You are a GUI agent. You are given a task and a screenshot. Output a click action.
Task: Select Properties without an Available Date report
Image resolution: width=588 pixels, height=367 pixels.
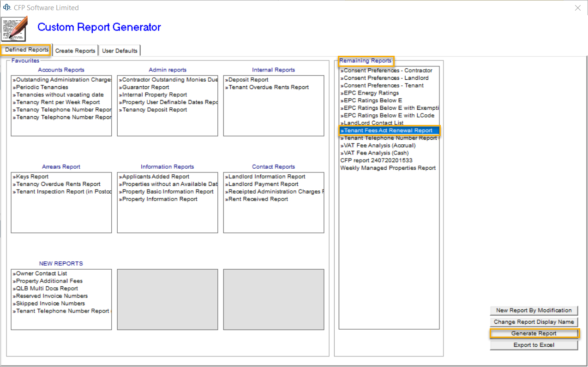coord(168,184)
